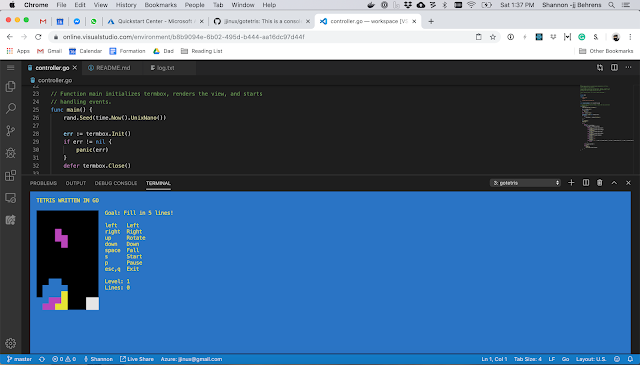Open the Search view in the activity bar
The width and height of the screenshot is (640, 365).
[x=11, y=108]
